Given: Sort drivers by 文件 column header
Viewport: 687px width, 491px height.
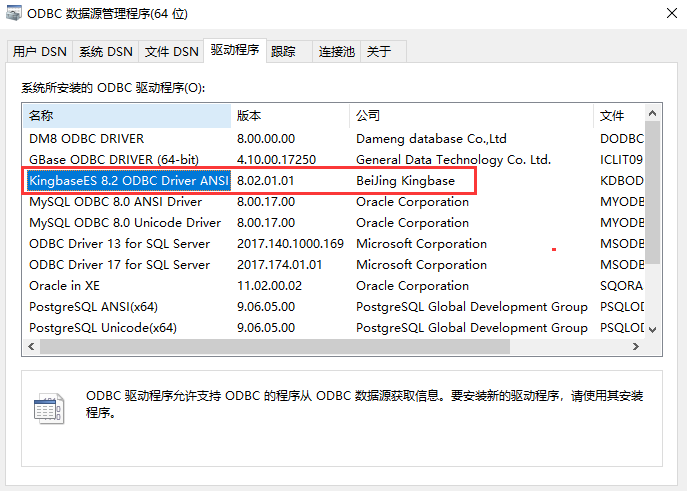Looking at the screenshot, I should [x=619, y=116].
